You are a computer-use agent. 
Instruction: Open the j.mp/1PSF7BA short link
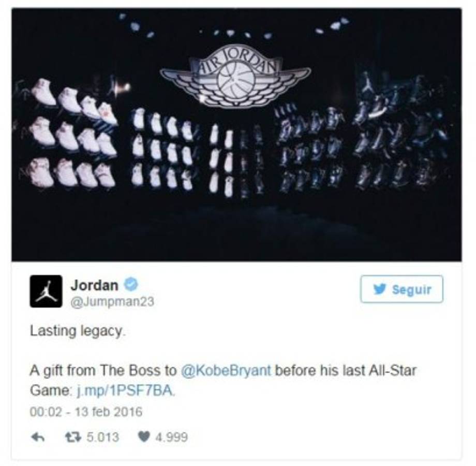pos(125,390)
